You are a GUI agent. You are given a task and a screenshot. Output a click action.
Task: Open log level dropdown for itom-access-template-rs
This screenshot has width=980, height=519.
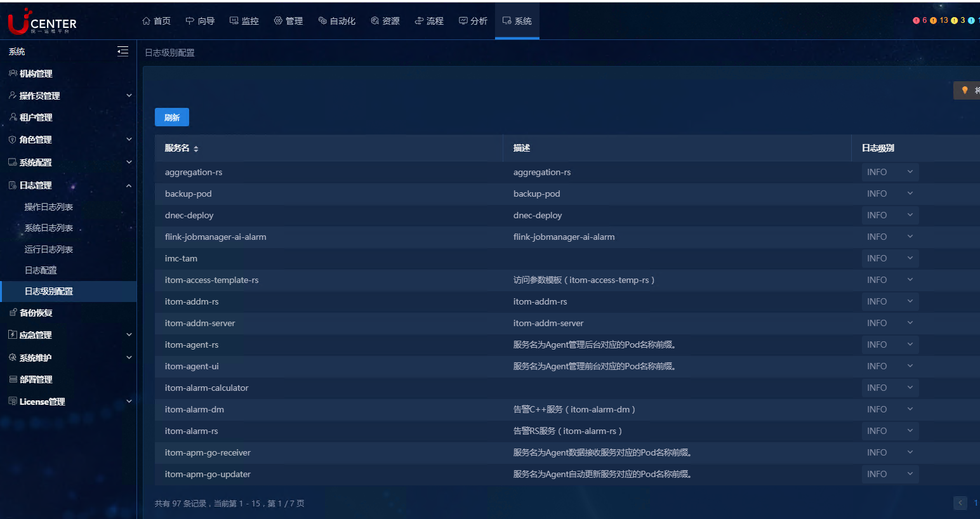(x=890, y=280)
